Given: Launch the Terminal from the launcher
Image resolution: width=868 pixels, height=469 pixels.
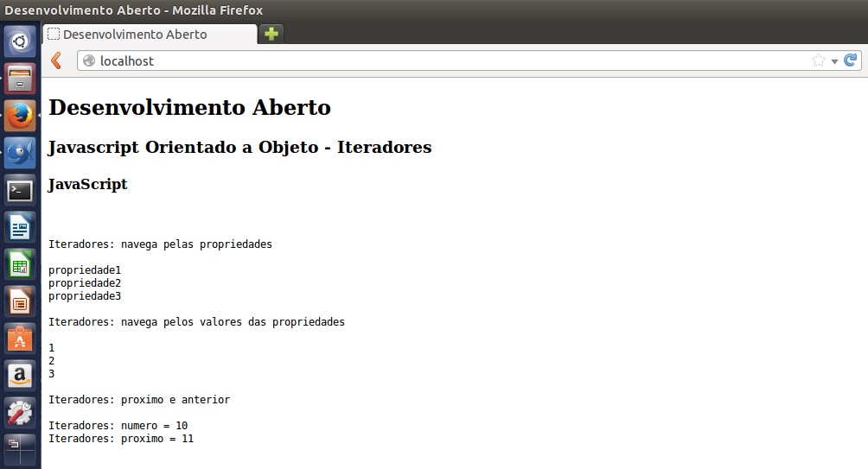Looking at the screenshot, I should click(20, 190).
